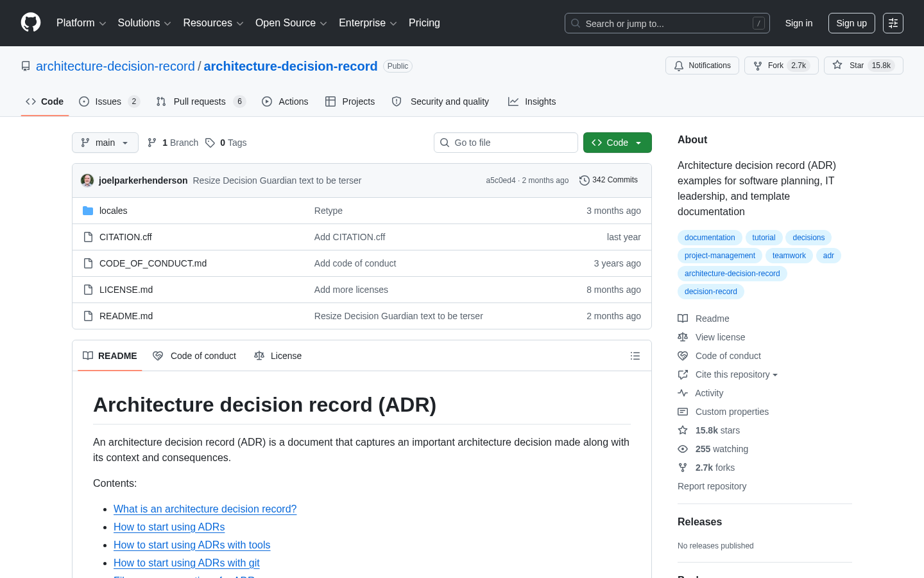Click the Search or jump to field
924x578 pixels.
coord(667,23)
